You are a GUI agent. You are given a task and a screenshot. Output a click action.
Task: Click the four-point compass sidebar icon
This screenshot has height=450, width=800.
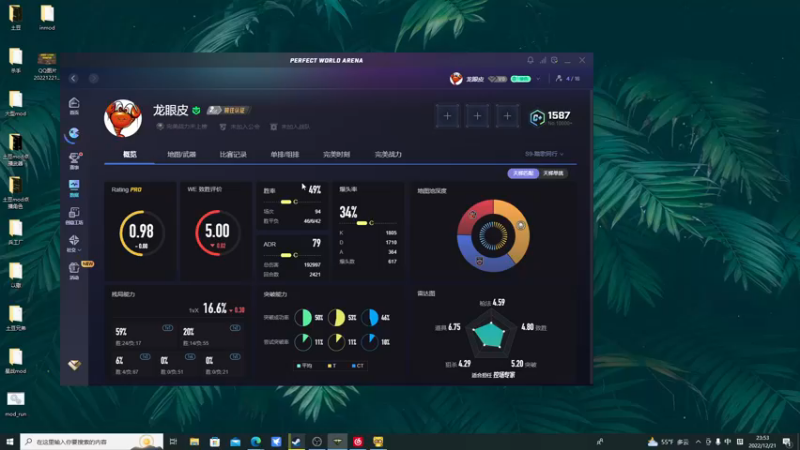(74, 240)
